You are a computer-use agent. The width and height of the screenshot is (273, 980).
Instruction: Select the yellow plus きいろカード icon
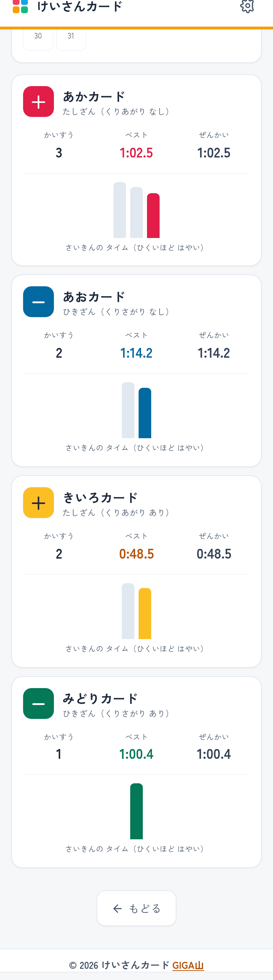[38, 503]
